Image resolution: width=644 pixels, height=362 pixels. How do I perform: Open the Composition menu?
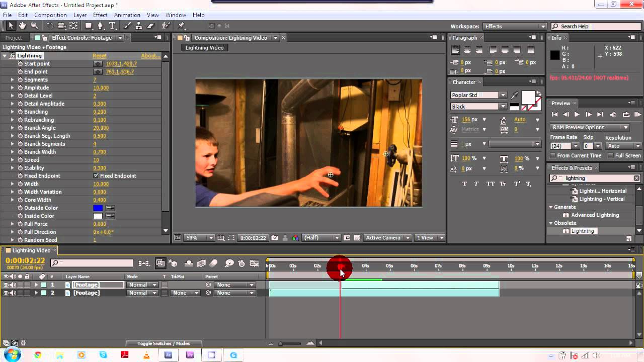50,15
